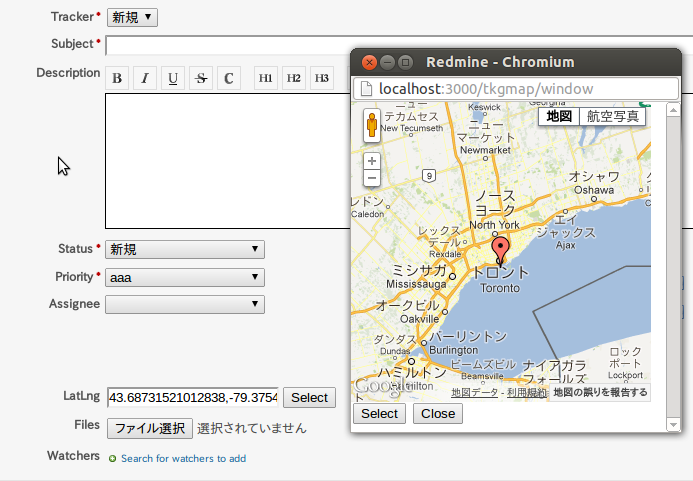Viewport: 693px width, 481px height.
Task: Apply strikethrough formatting in Description toolbar
Action: point(201,78)
